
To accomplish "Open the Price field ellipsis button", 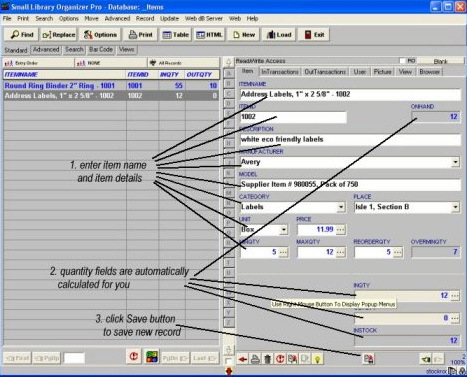I will click(341, 230).
